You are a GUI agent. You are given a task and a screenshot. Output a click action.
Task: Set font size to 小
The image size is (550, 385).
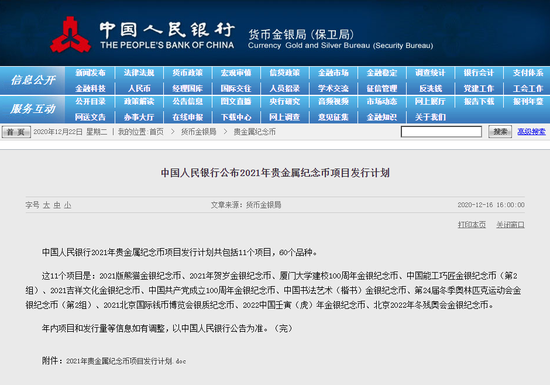67,205
